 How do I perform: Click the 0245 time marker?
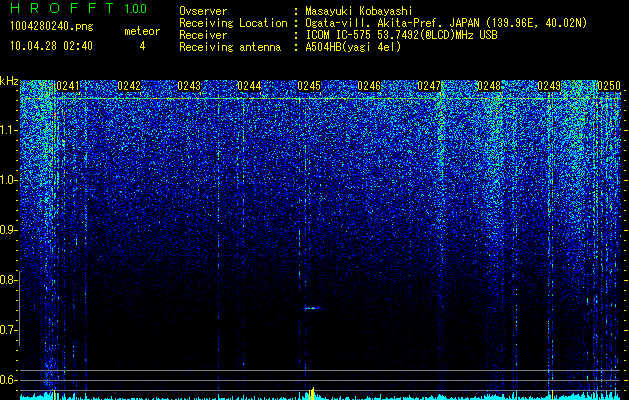309,86
